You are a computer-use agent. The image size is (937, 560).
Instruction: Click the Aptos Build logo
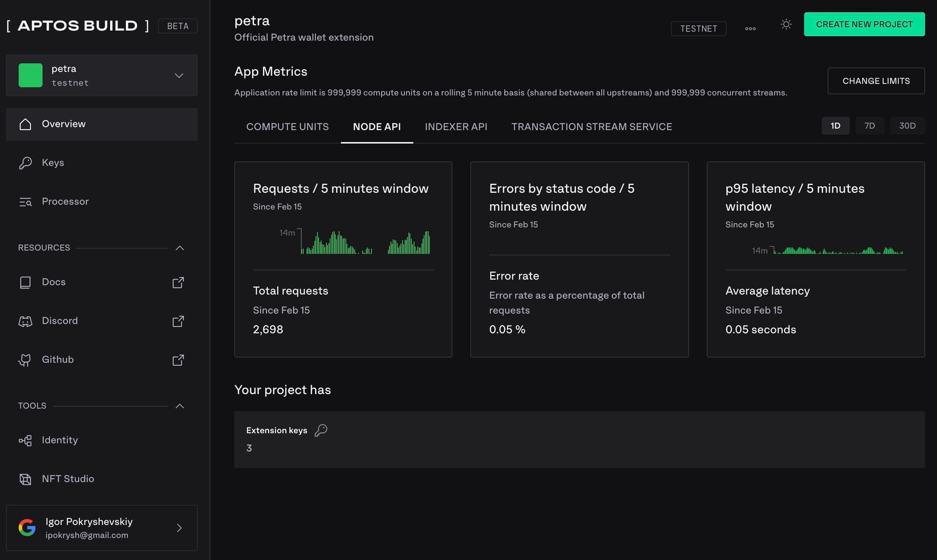coord(78,26)
